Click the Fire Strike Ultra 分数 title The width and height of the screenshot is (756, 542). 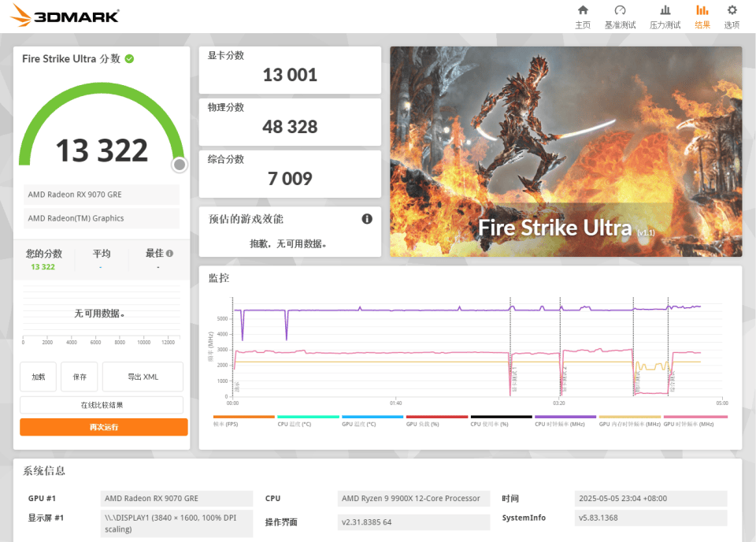[x=72, y=59]
